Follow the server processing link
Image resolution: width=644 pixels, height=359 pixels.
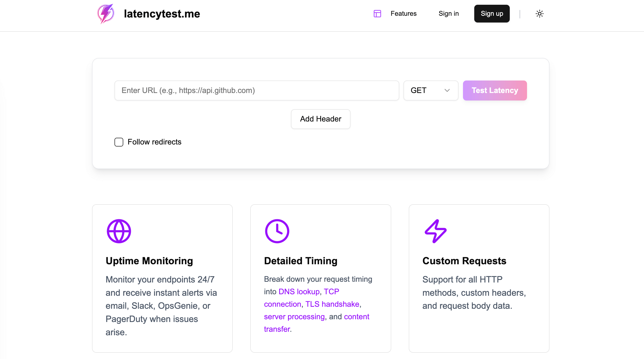(294, 316)
